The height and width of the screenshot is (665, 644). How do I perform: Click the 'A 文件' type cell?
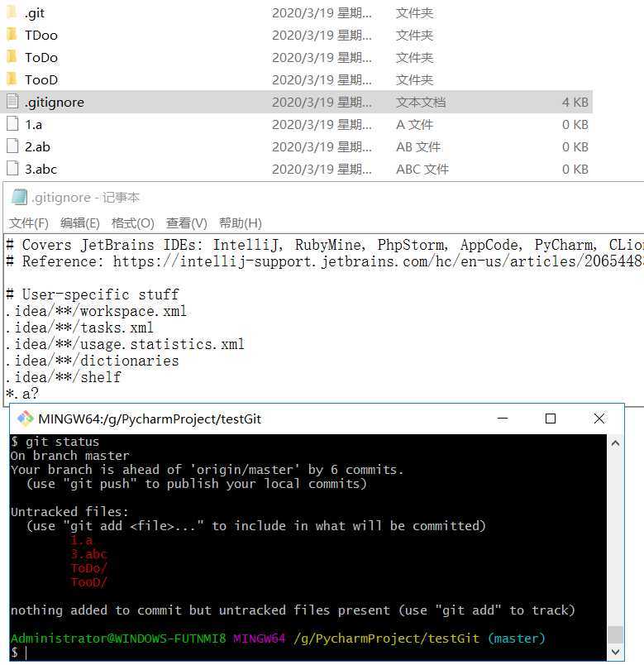pyautogui.click(x=415, y=125)
